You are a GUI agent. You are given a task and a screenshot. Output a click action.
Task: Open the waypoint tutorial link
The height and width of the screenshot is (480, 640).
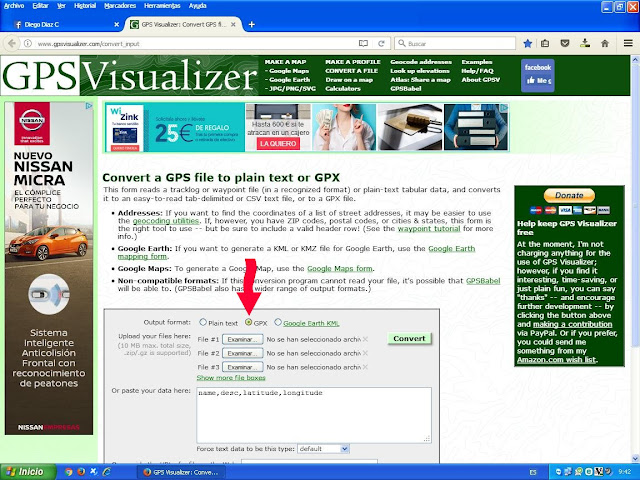pyautogui.click(x=429, y=229)
